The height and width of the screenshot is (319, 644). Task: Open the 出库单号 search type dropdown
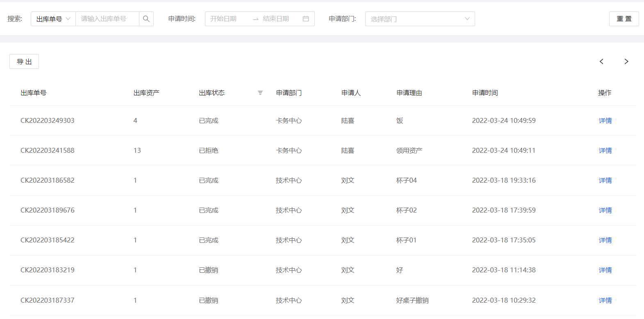click(x=53, y=19)
